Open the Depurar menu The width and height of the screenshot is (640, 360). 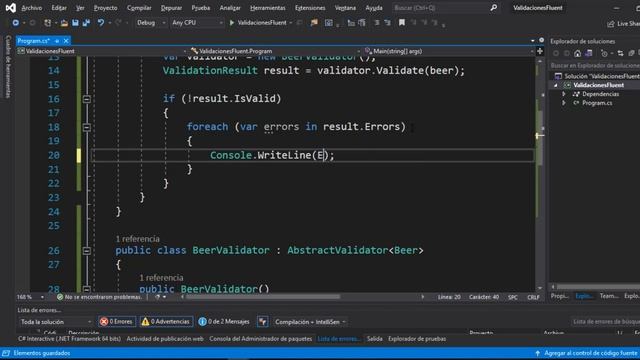point(171,8)
